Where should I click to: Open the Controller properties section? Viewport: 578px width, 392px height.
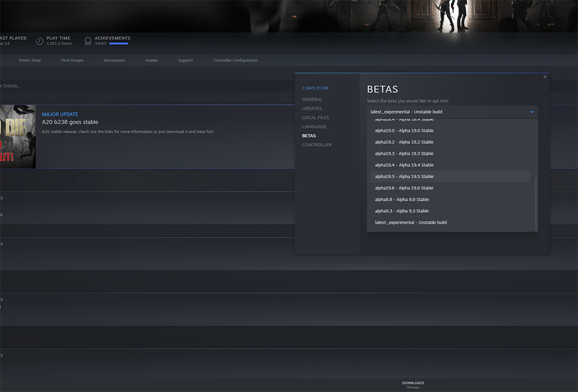pyautogui.click(x=317, y=145)
